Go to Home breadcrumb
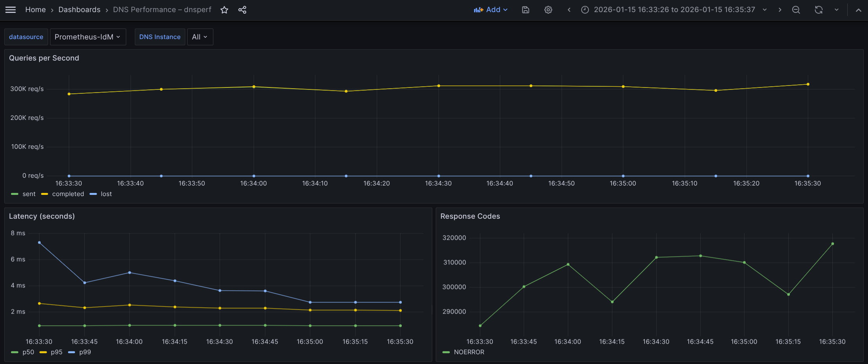 36,10
